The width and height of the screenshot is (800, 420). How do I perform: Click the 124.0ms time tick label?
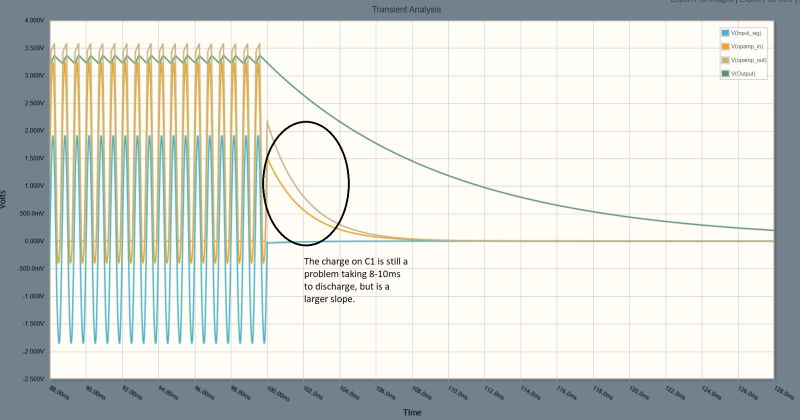(711, 392)
